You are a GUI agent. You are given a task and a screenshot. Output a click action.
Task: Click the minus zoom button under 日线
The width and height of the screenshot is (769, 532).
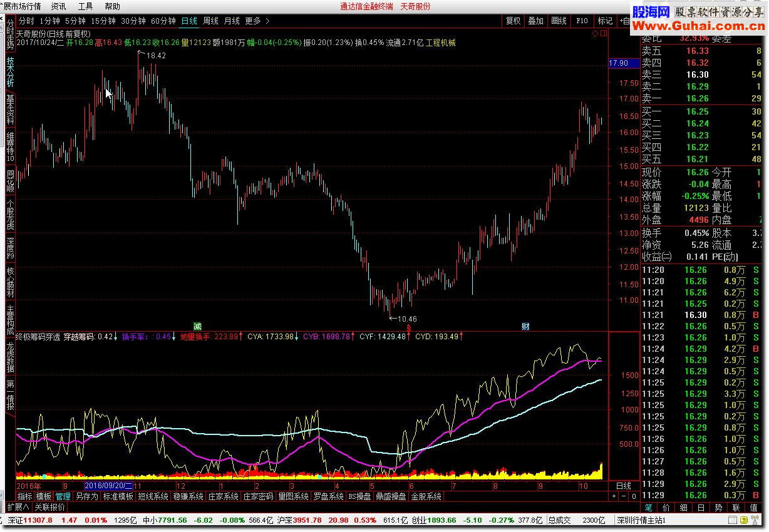624,496
